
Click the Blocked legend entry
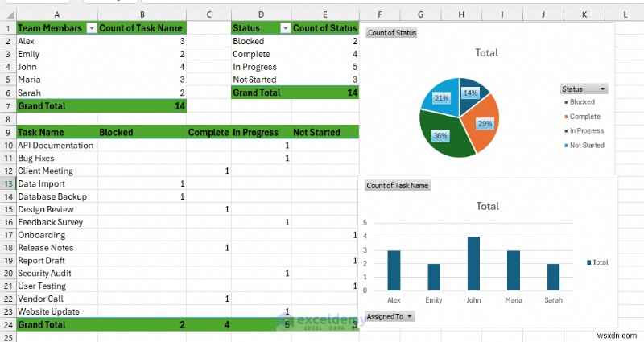(x=580, y=102)
